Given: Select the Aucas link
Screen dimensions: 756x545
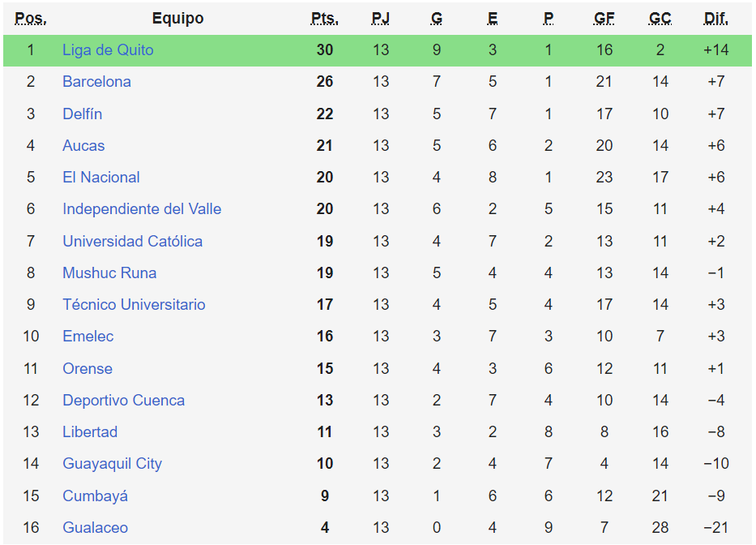Looking at the screenshot, I should coord(83,146).
